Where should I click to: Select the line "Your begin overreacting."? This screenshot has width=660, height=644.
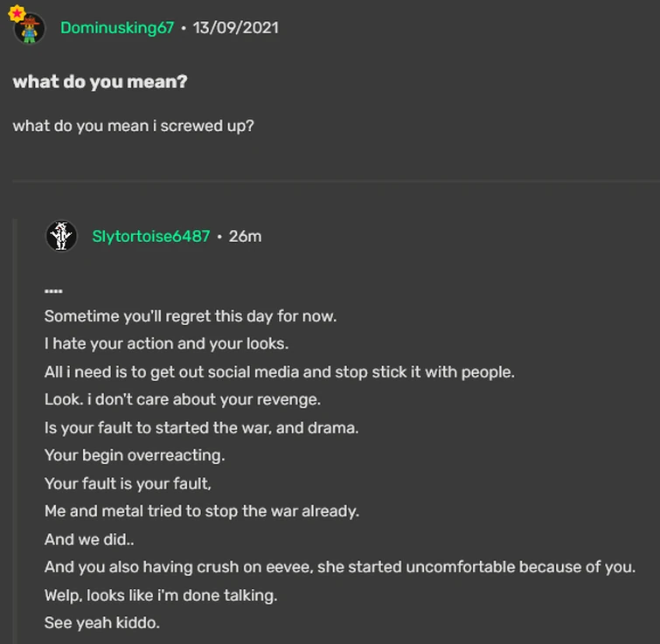coord(134,455)
